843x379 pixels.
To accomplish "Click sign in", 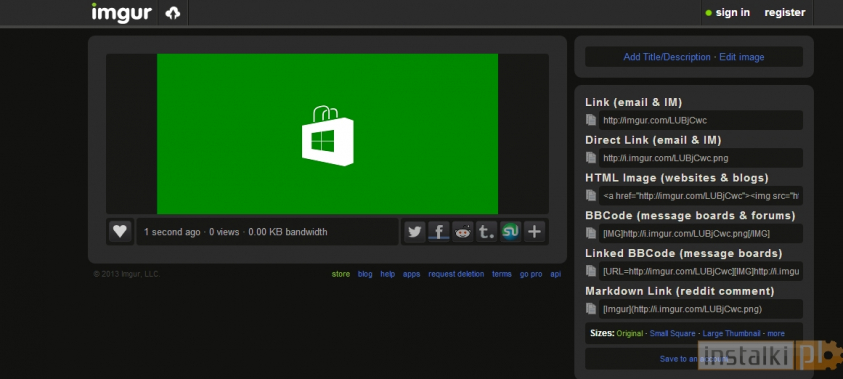I will pyautogui.click(x=732, y=12).
